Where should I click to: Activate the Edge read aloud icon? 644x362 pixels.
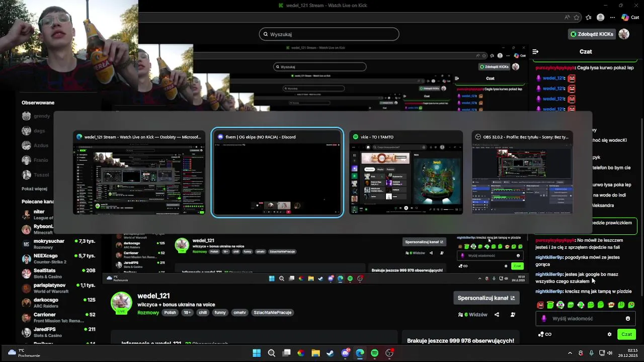click(567, 17)
